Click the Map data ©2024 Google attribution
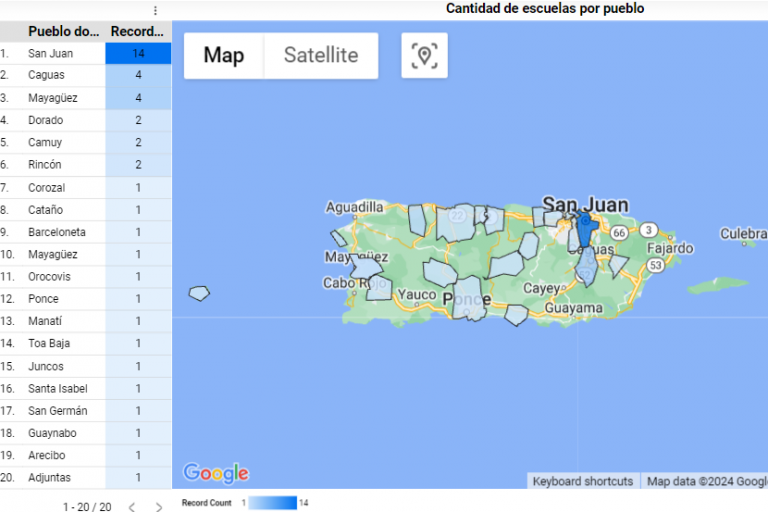The height and width of the screenshot is (512, 768). click(x=706, y=481)
